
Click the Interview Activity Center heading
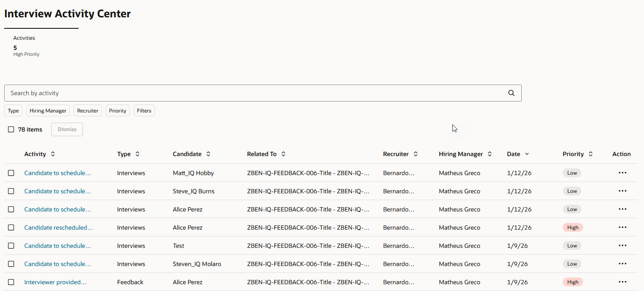[68, 14]
